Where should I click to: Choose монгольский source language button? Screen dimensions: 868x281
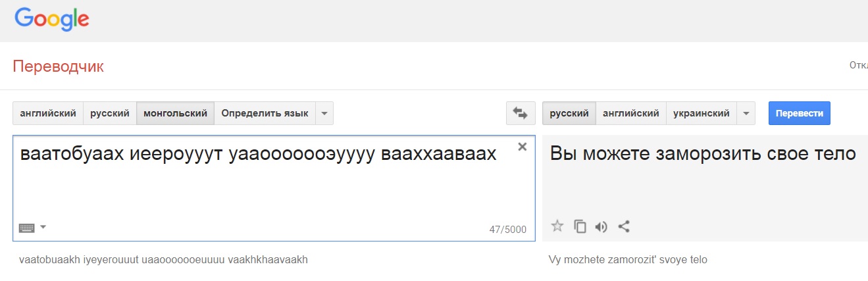(x=175, y=113)
